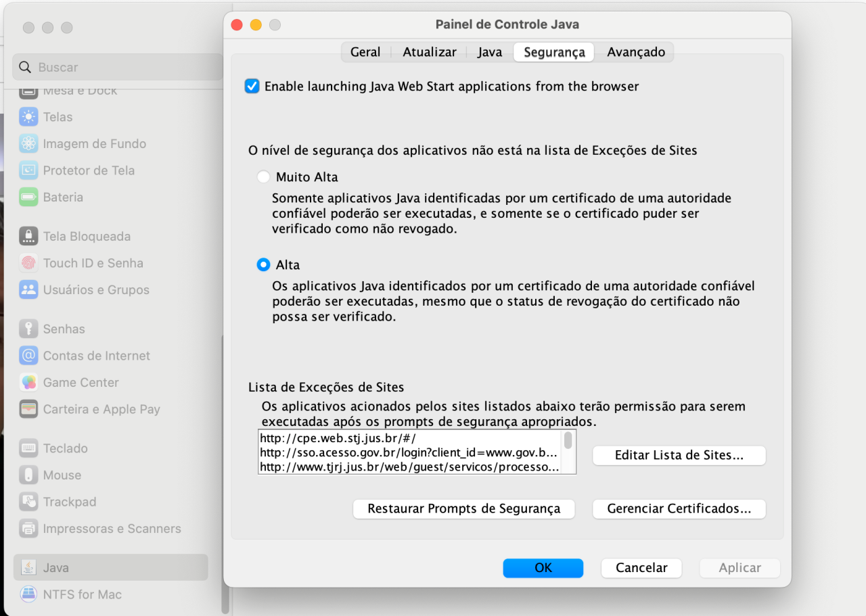Click the Usuários e Grupos people icon
This screenshot has height=616, width=866.
click(28, 289)
